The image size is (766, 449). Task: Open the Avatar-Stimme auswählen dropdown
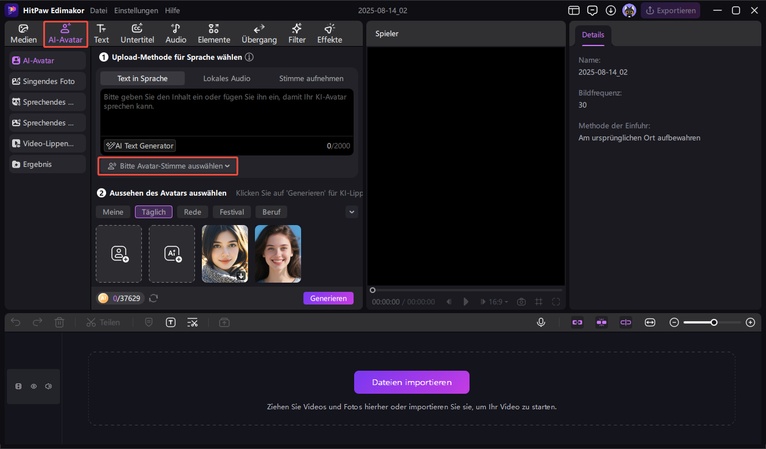click(x=168, y=166)
